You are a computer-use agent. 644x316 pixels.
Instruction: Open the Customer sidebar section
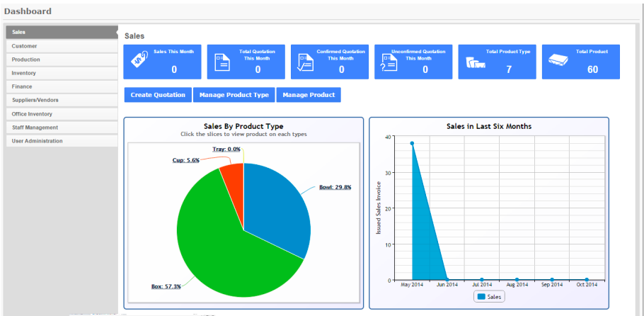pyautogui.click(x=61, y=46)
